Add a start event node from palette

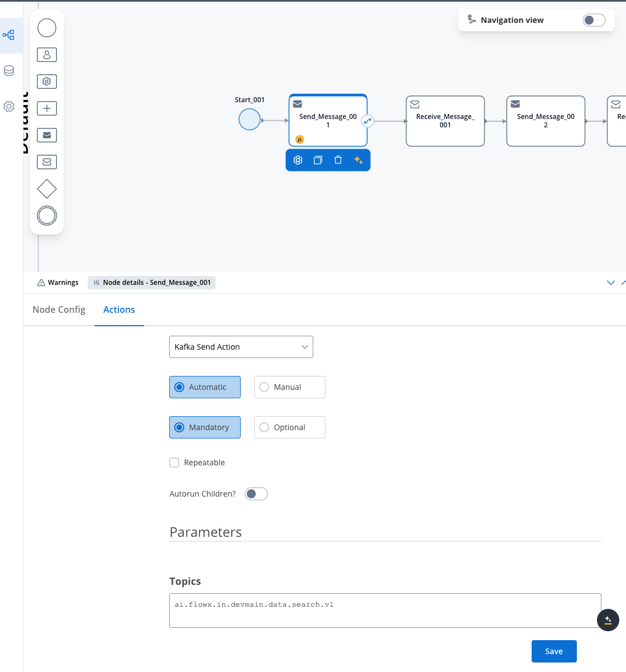pyautogui.click(x=47, y=28)
